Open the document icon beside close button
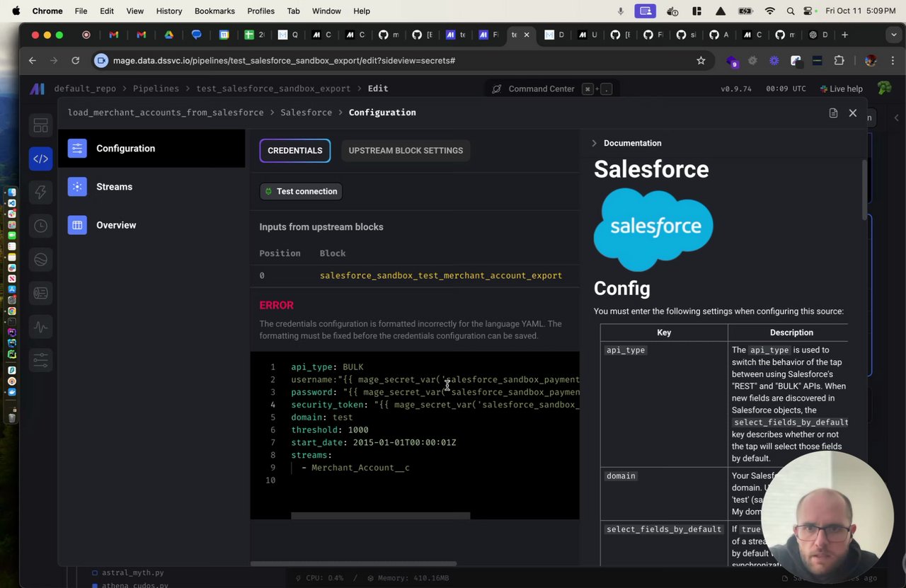The width and height of the screenshot is (906, 588). 833,113
